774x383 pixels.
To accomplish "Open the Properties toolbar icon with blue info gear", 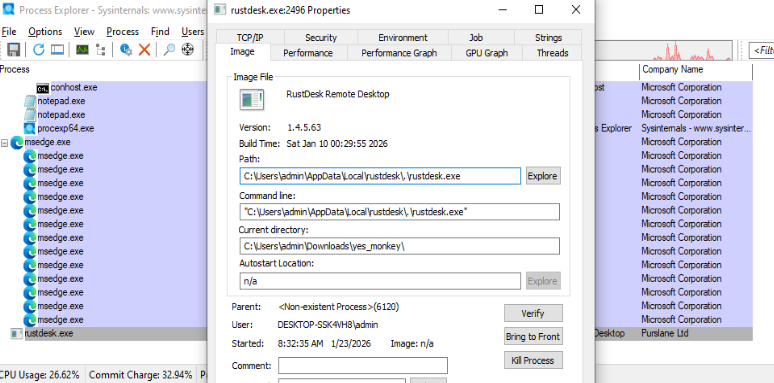I will [x=126, y=49].
